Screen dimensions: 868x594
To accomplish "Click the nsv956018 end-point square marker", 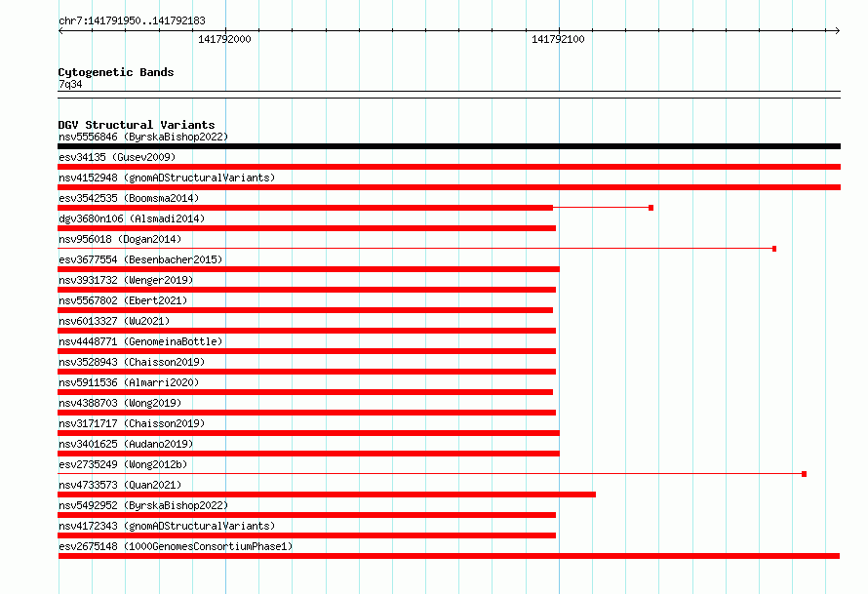I will [774, 249].
